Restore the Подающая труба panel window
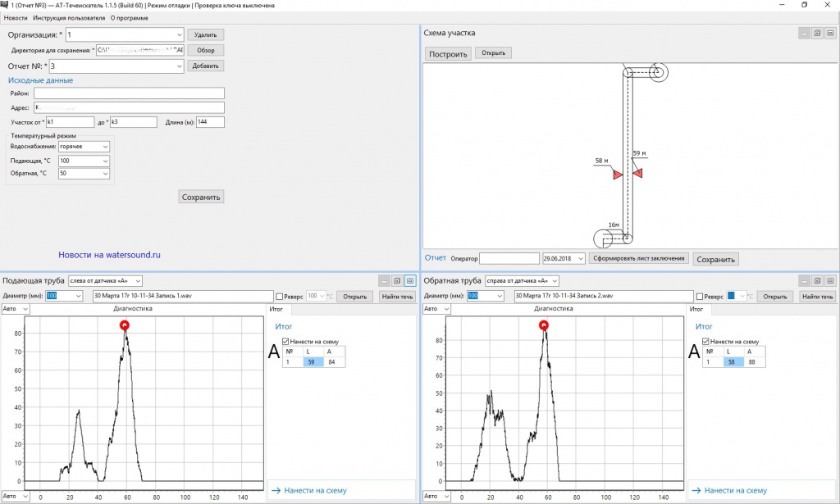The image size is (840, 504). tap(397, 280)
